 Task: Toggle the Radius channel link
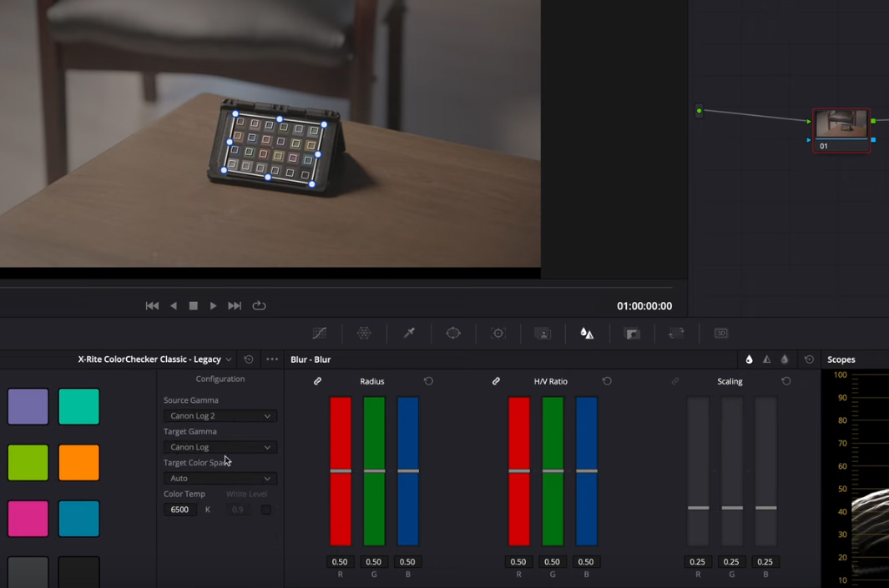click(317, 381)
